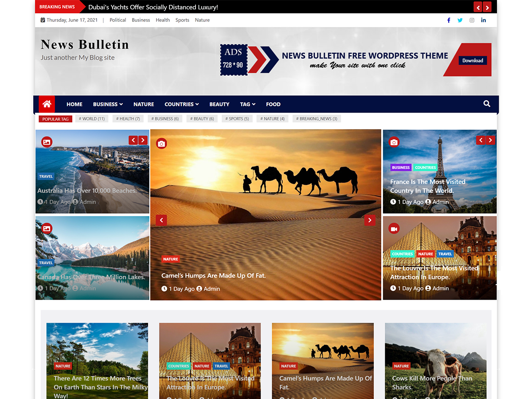Expand the COUNTRIES menu dropdown
Image resolution: width=532 pixels, height=399 pixels.
(181, 104)
